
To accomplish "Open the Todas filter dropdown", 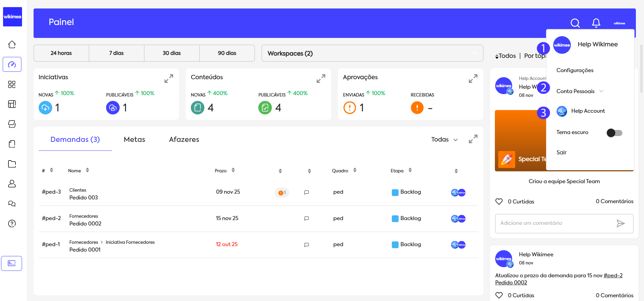I will coord(444,139).
